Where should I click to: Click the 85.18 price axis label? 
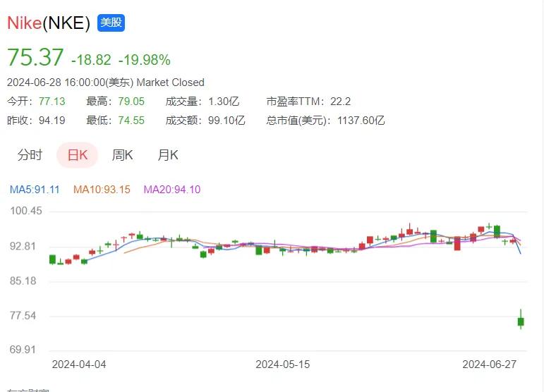click(23, 281)
